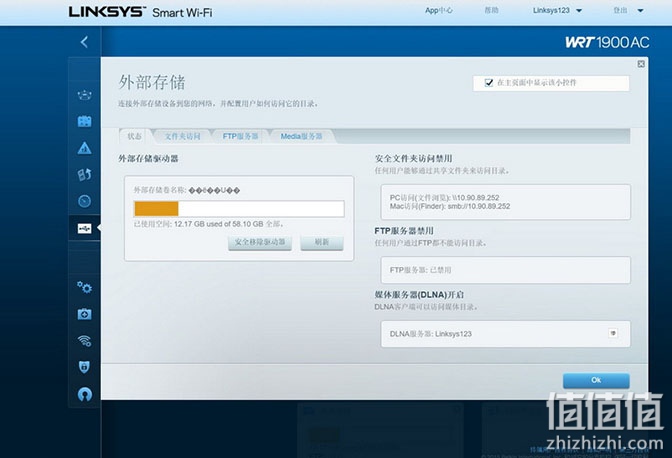672x458 pixels.
Task: Open the Security shield icon
Action: [x=84, y=367]
